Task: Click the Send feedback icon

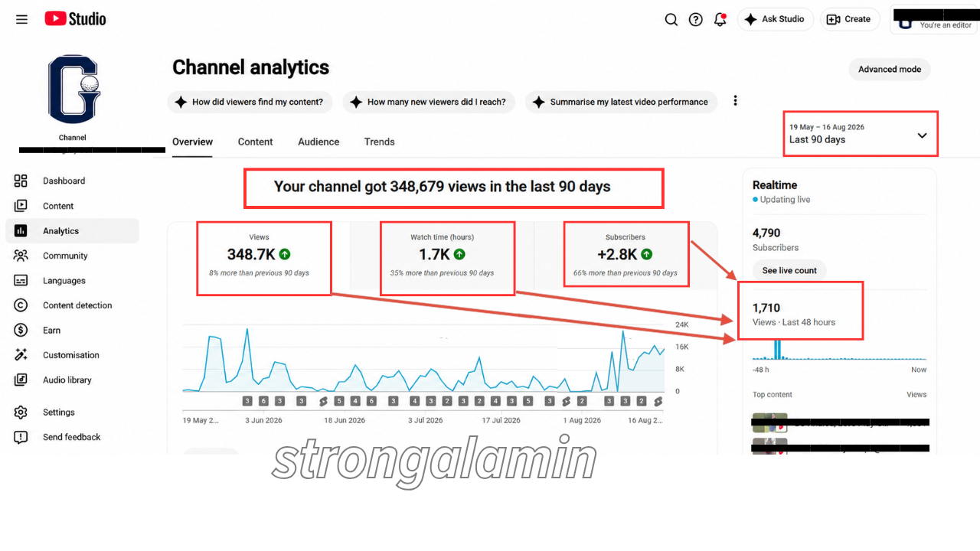Action: 21,437
